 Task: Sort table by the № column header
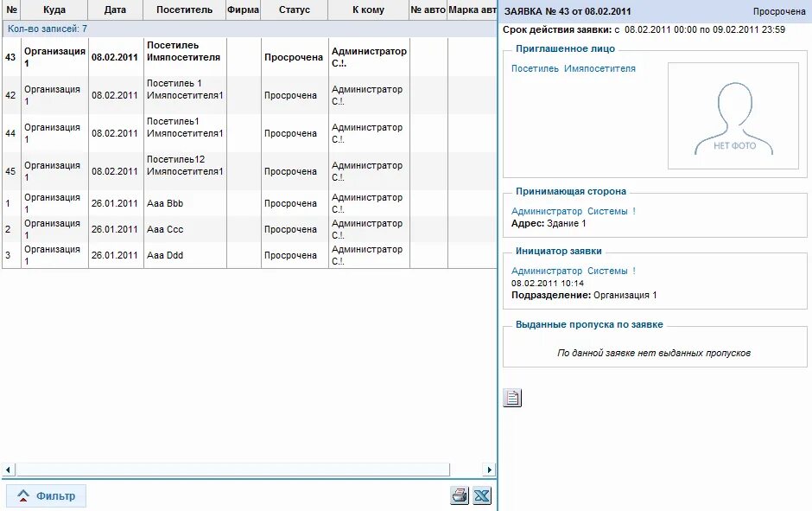point(11,10)
